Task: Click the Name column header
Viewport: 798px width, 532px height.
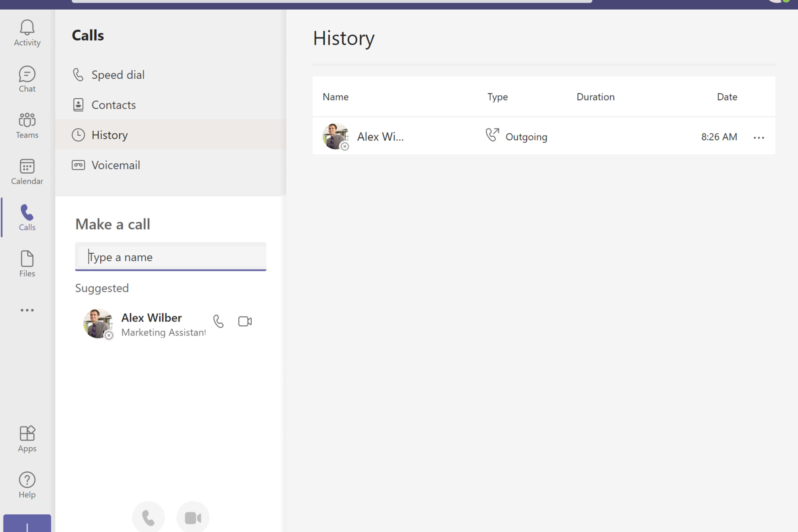Action: 335,97
